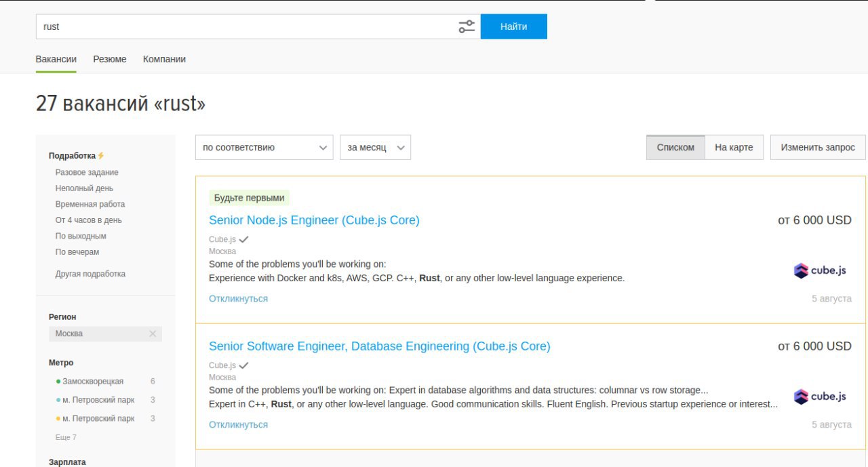Click first Cube.js company logo

pos(820,270)
